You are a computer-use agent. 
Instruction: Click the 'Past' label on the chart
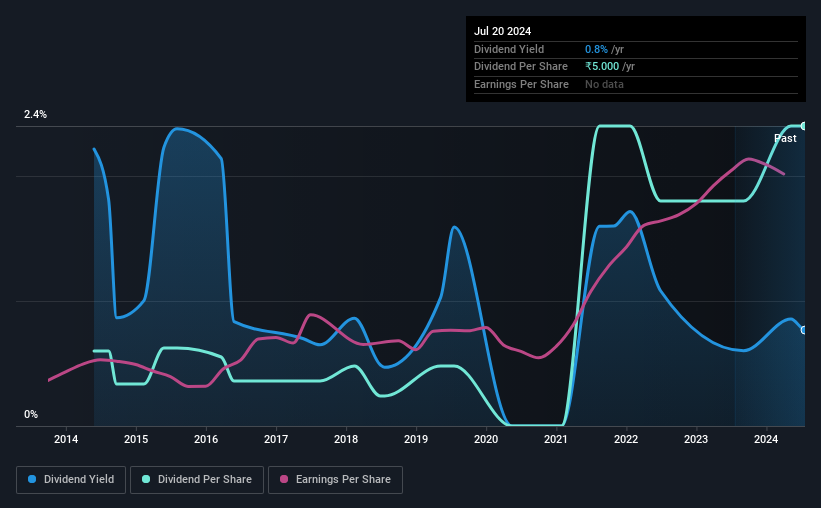(785, 138)
